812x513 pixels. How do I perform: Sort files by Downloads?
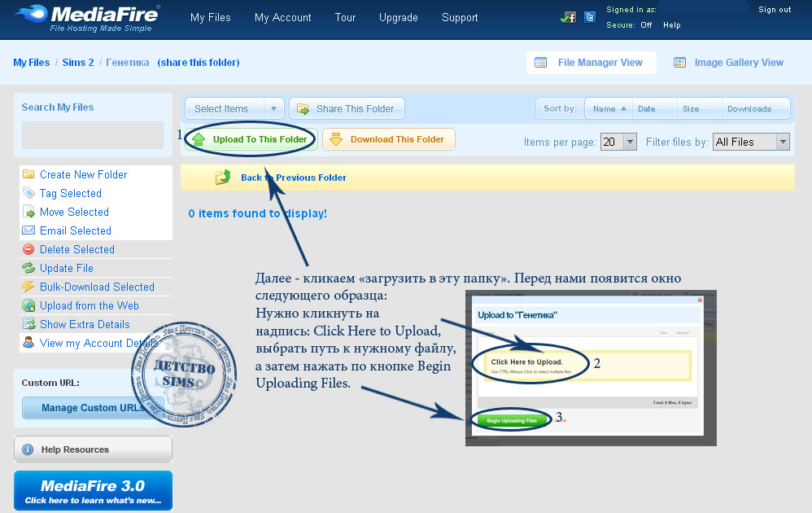click(756, 109)
